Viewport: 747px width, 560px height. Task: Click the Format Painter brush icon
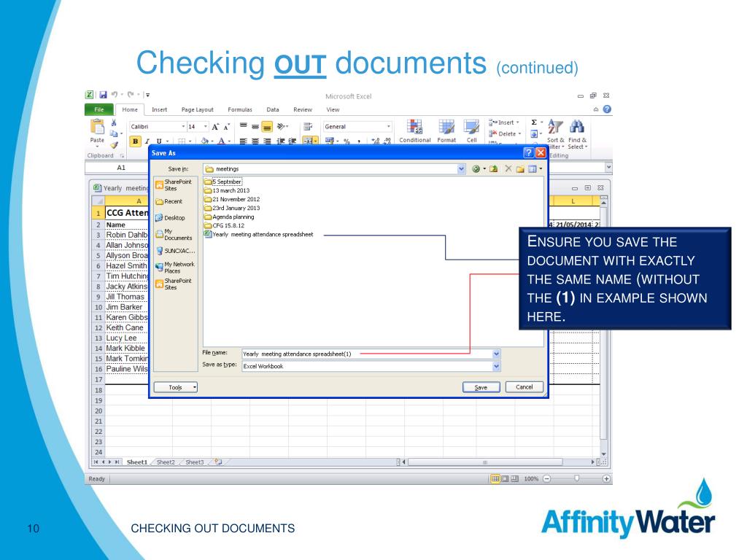click(x=115, y=145)
